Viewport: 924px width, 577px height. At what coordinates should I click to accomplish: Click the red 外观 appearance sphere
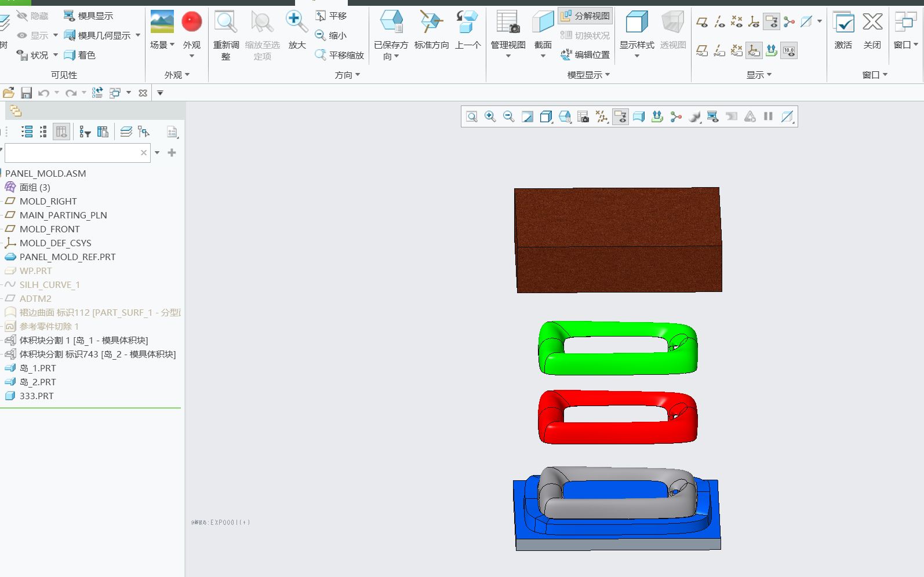click(x=192, y=22)
